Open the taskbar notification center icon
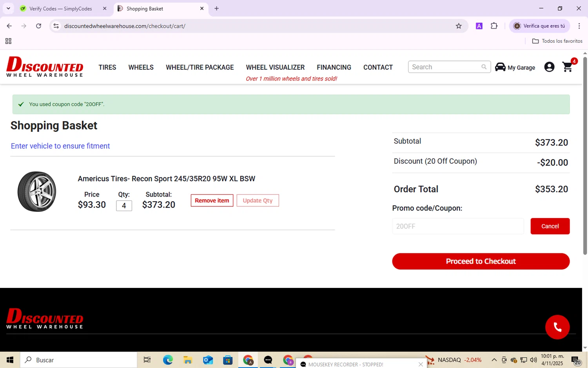The width and height of the screenshot is (588, 368). tap(575, 360)
